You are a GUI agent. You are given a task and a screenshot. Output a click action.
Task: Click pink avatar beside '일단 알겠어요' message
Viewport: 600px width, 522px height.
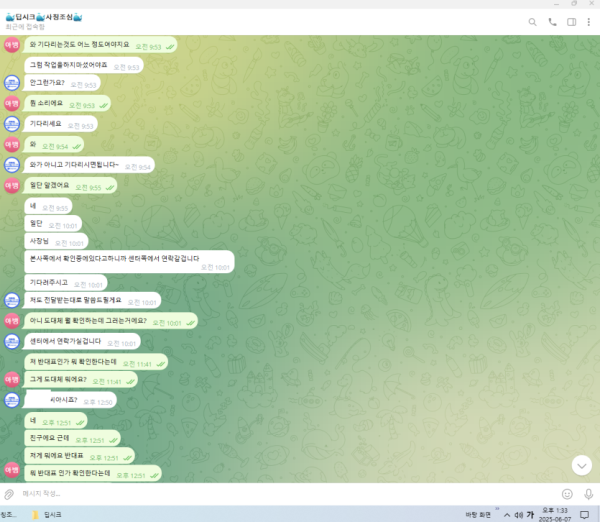click(x=12, y=186)
